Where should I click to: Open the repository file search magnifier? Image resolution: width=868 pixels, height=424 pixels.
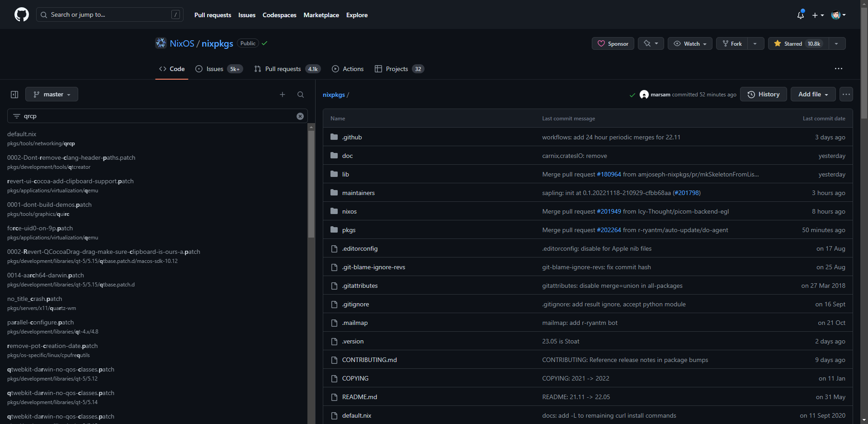coord(301,95)
